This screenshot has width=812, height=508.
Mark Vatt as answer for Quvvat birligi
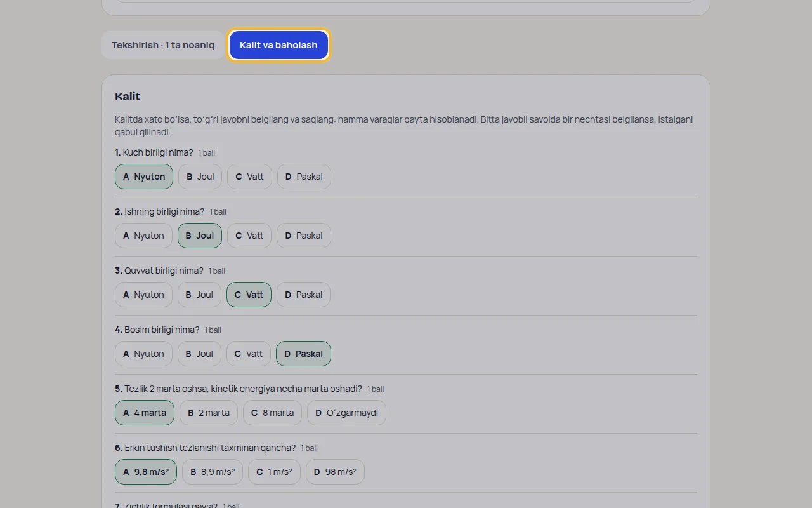pyautogui.click(x=249, y=295)
